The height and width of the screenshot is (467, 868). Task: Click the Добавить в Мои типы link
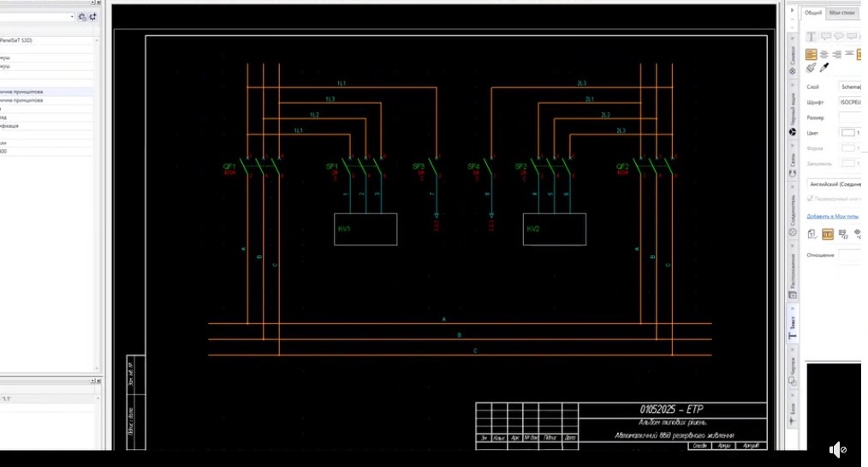[833, 217]
